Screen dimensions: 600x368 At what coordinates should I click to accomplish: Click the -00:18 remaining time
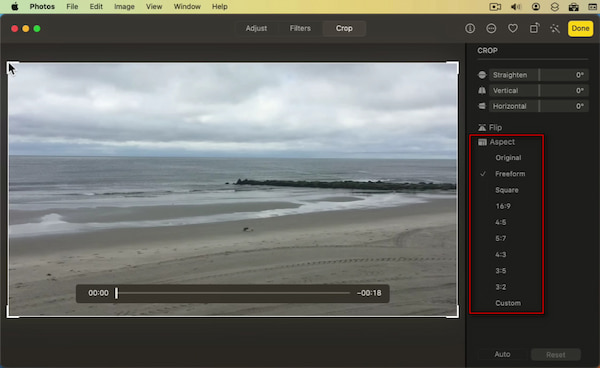(x=369, y=293)
